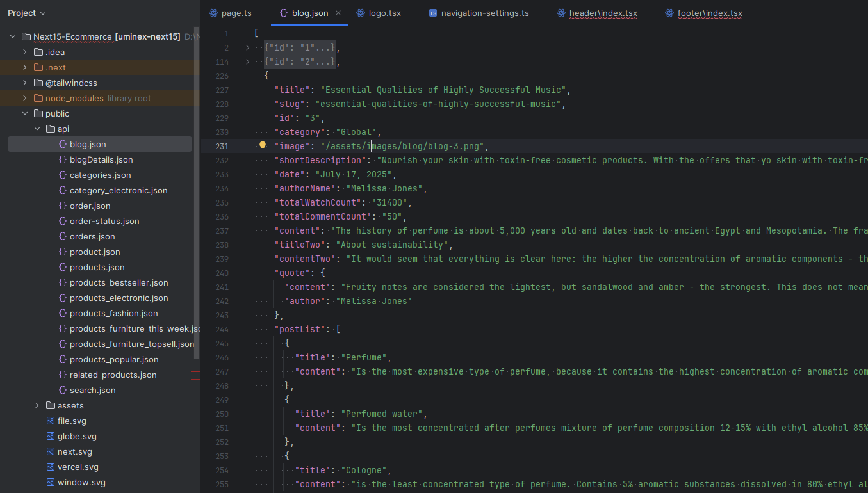Click the vercel.svg file icon
The width and height of the screenshot is (868, 493).
(x=51, y=467)
